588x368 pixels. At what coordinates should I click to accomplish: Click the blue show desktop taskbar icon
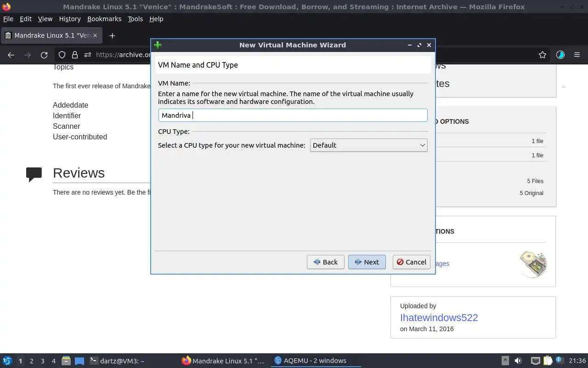click(79, 361)
